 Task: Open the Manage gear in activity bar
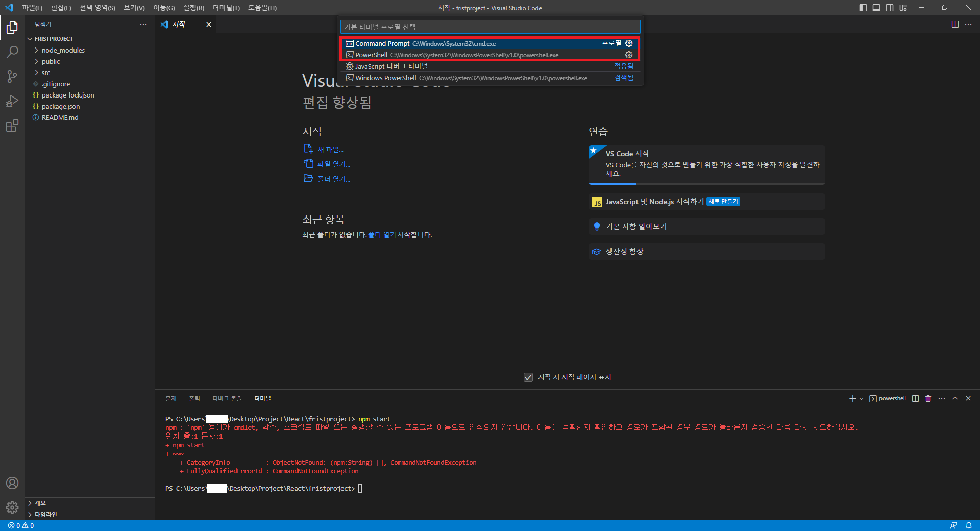(12, 508)
